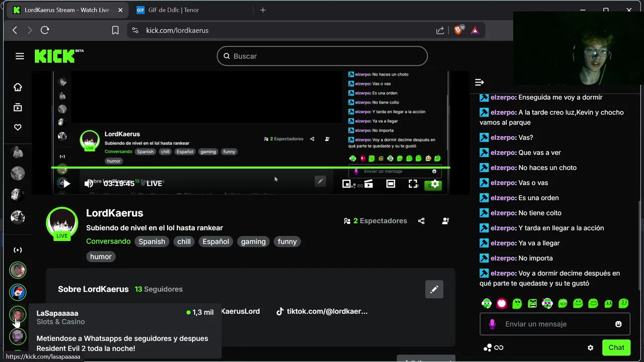This screenshot has width=644, height=362.
Task: Send message with the Chat button
Action: coord(616,347)
